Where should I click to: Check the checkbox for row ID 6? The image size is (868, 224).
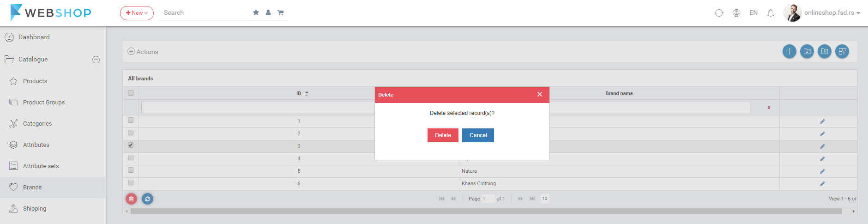[x=131, y=182]
